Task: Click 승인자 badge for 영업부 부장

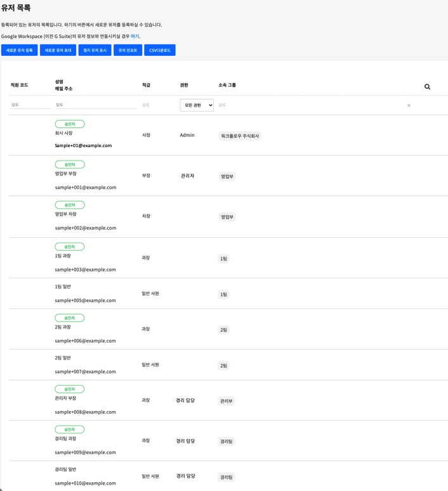Action: tap(70, 164)
